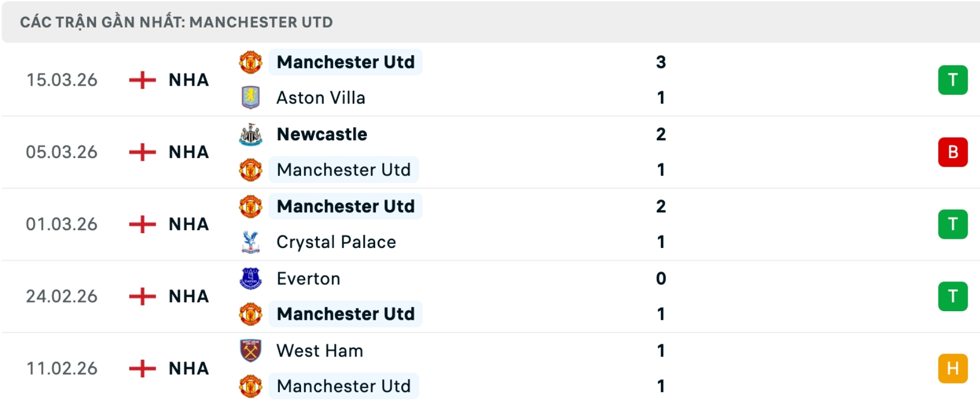The height and width of the screenshot is (404, 980).
Task: Click green T badge for Aston Villa match
Action: (952, 80)
